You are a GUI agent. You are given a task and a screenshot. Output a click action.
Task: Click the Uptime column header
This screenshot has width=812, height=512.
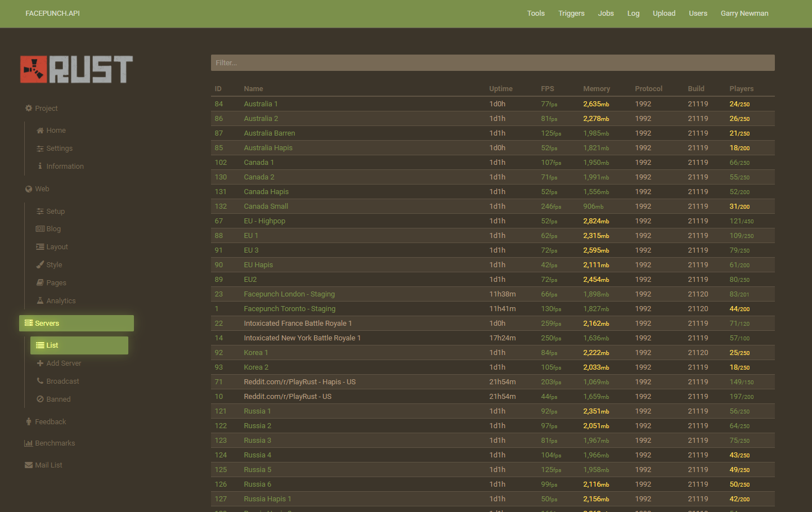(x=501, y=89)
